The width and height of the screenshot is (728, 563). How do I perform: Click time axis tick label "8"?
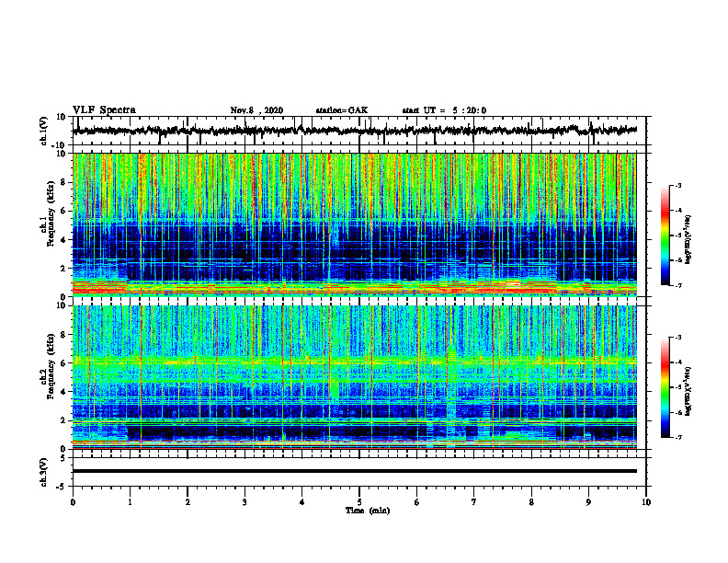[531, 502]
